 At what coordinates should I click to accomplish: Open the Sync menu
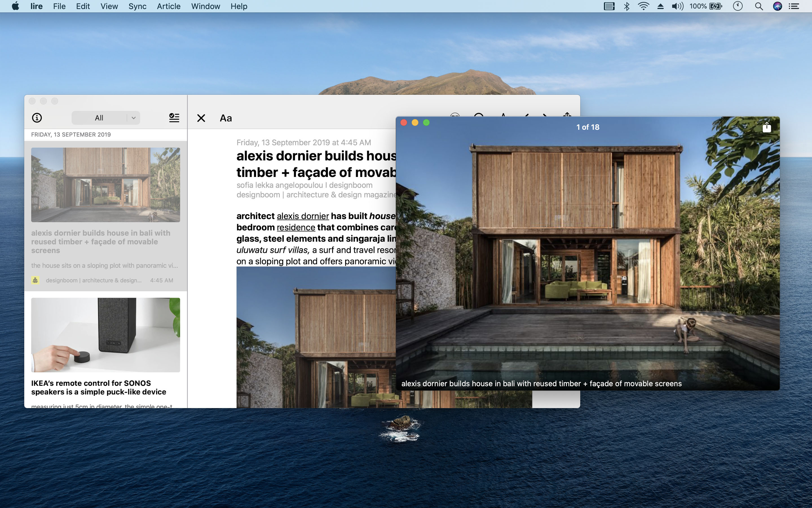pyautogui.click(x=137, y=6)
